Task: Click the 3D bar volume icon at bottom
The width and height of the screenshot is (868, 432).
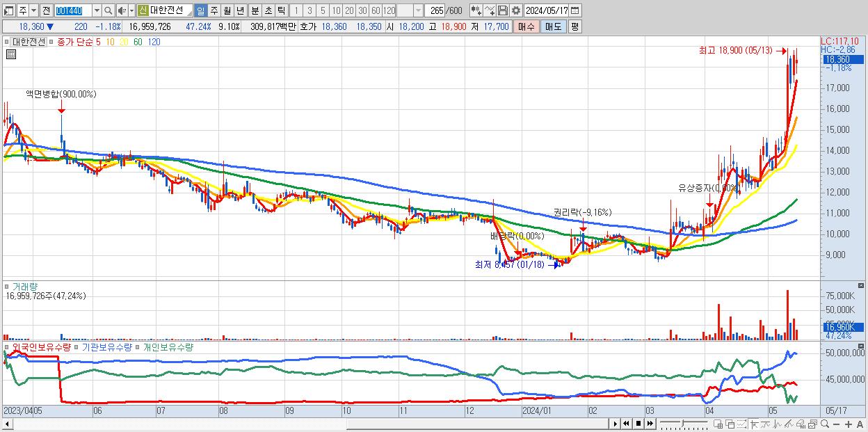Action: tap(801, 424)
